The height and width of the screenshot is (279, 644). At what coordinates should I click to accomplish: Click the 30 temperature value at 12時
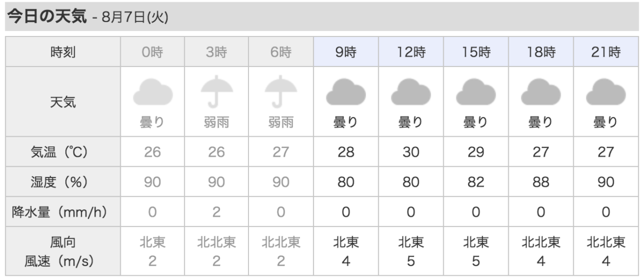click(411, 152)
